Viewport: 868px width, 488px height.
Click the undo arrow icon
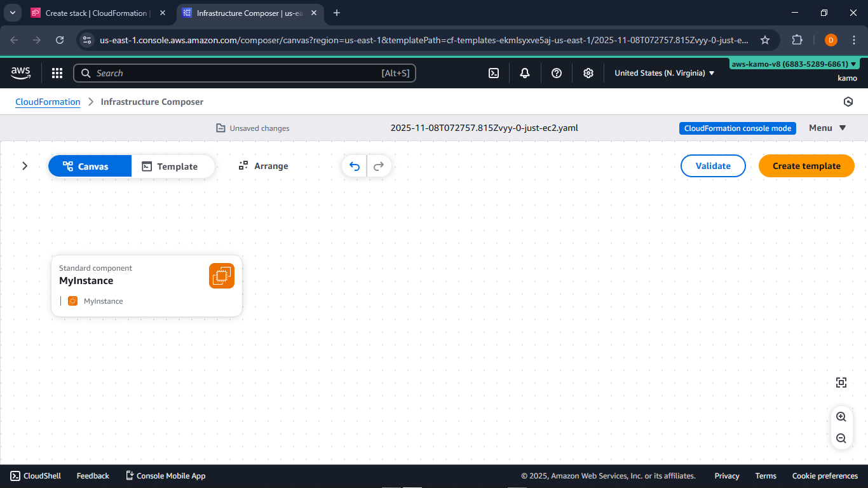point(354,166)
